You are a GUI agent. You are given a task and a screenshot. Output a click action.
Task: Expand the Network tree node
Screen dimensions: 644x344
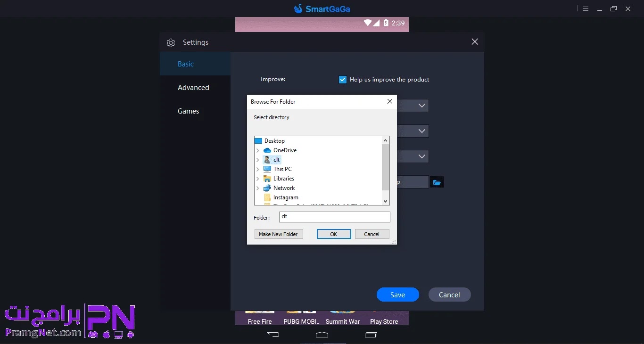pos(258,188)
